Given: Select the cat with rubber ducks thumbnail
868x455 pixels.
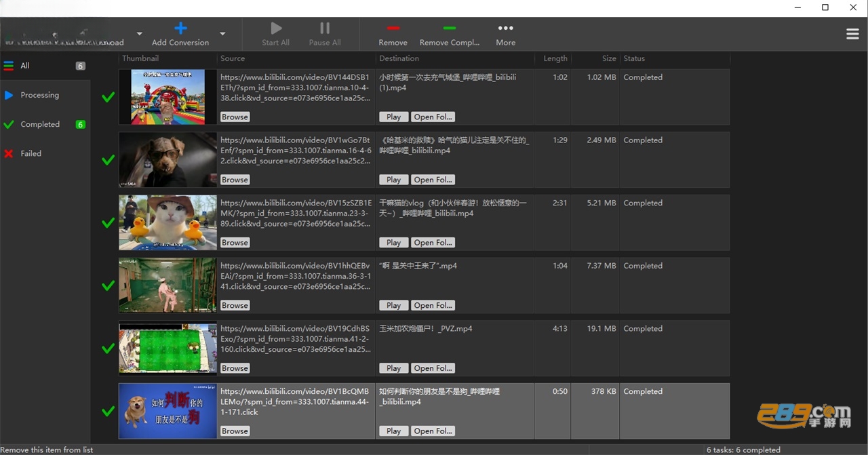Looking at the screenshot, I should click(x=168, y=222).
